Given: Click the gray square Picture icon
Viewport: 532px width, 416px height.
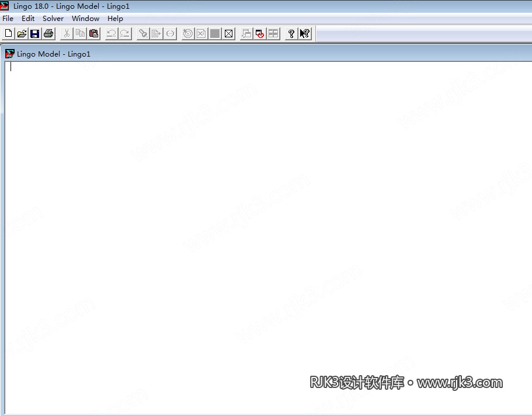Looking at the screenshot, I should (x=215, y=34).
